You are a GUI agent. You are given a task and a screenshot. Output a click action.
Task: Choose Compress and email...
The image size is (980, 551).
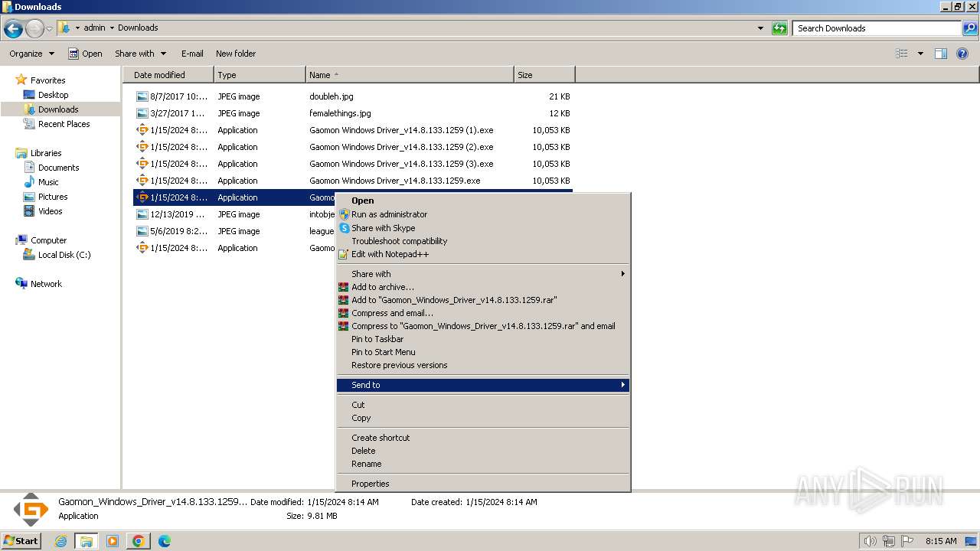pos(482,313)
